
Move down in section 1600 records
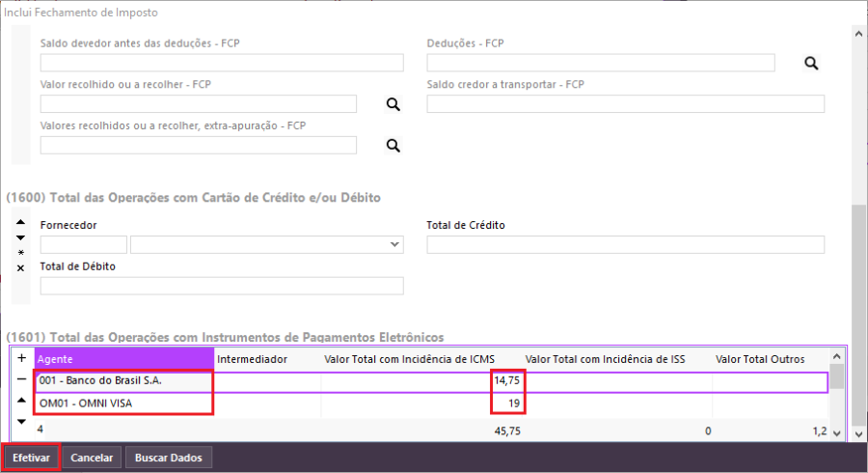pyautogui.click(x=20, y=237)
